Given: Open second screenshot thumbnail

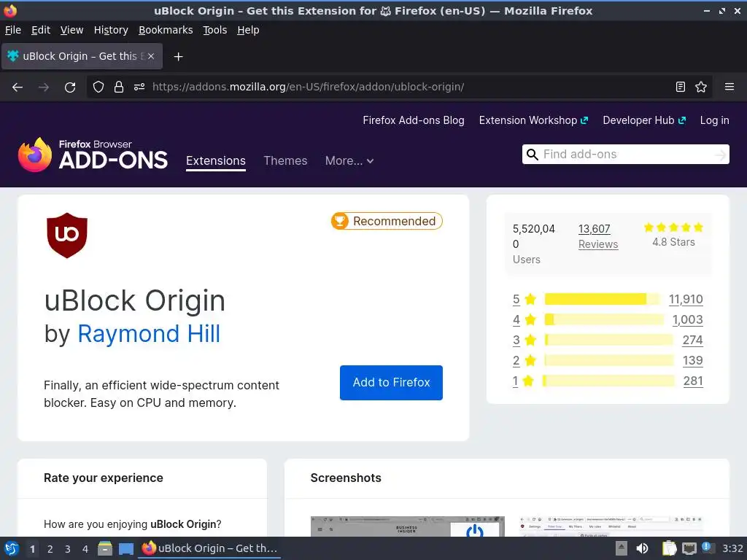Looking at the screenshot, I should (611, 526).
